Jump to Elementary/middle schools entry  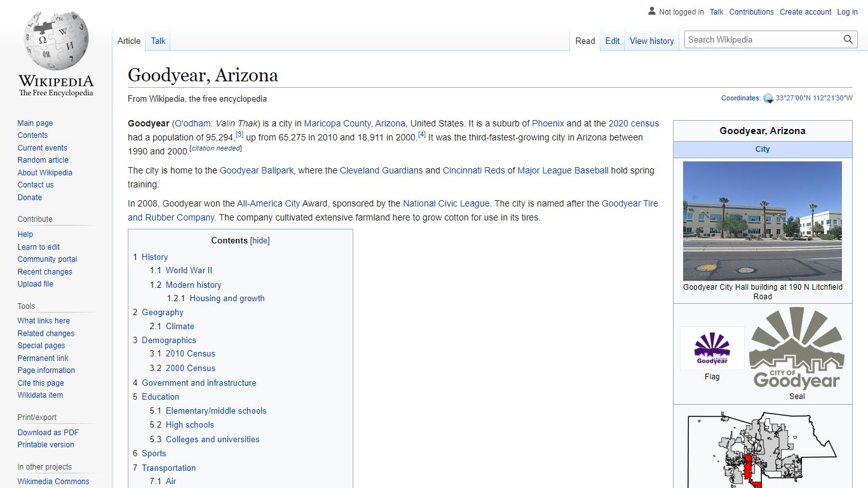click(216, 411)
